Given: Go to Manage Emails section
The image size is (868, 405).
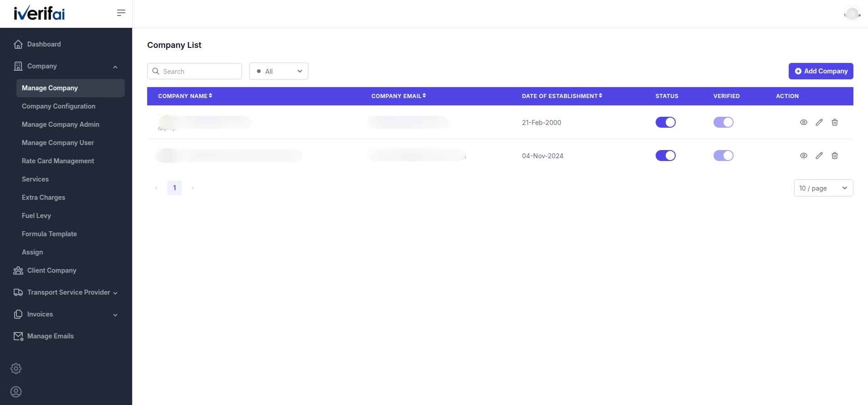Looking at the screenshot, I should pos(51,336).
